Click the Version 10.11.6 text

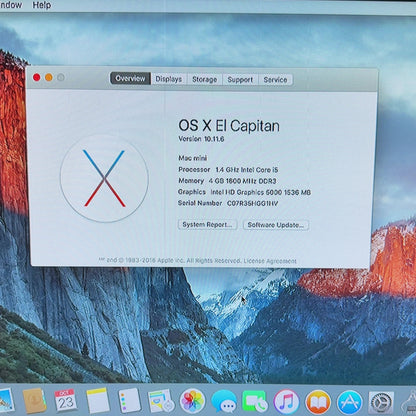coord(201,139)
